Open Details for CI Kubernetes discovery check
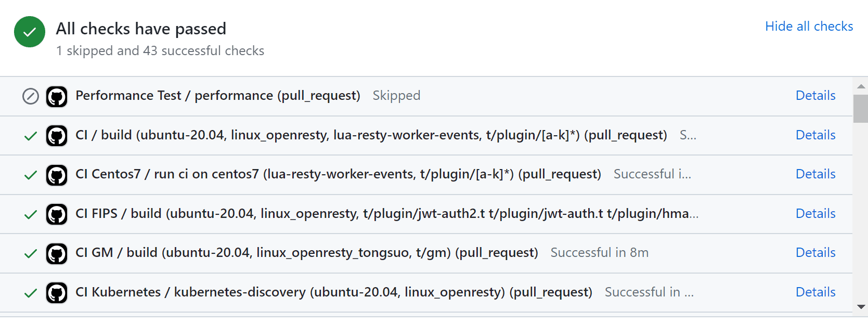 815,292
